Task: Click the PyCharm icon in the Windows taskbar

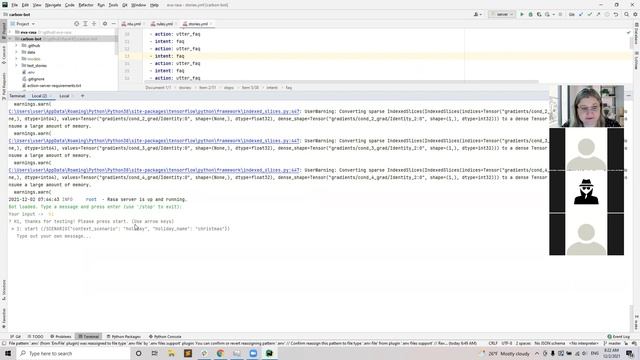Action: tap(269, 353)
